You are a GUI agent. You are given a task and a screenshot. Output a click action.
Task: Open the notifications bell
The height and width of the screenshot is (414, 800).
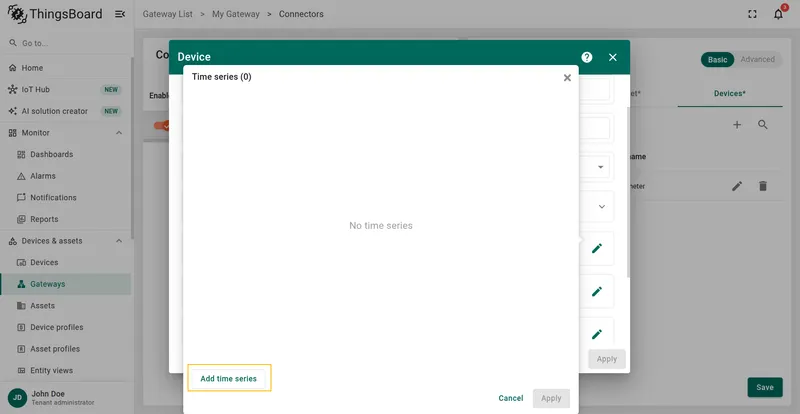[x=778, y=14]
